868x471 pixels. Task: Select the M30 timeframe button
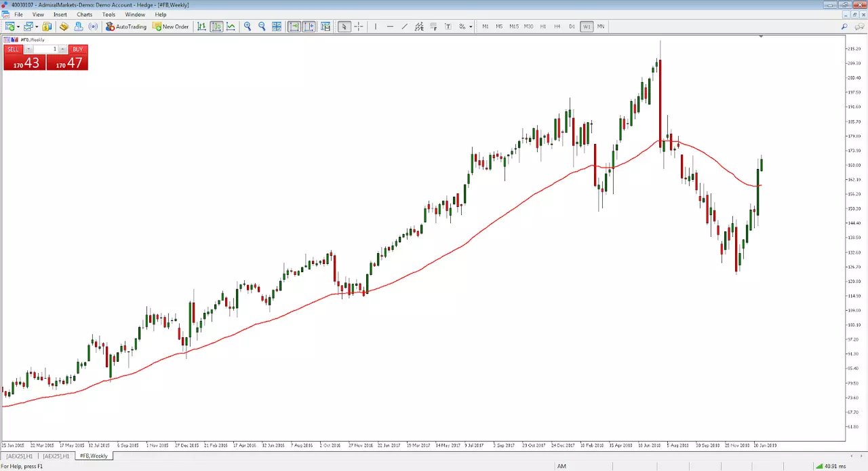[x=529, y=26]
